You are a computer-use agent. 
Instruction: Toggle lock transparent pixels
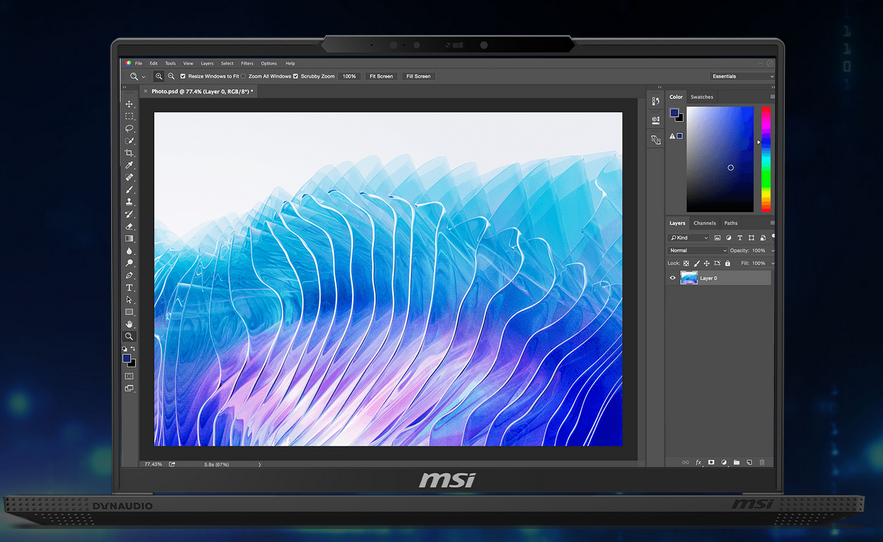[x=686, y=263]
